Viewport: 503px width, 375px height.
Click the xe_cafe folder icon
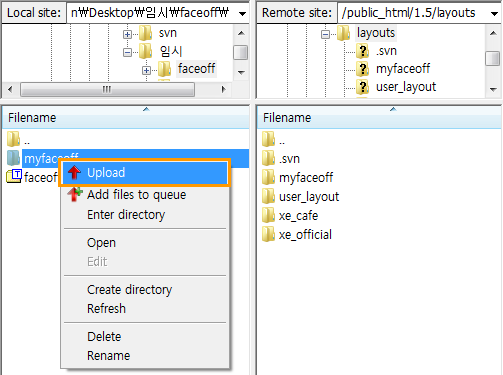point(268,215)
